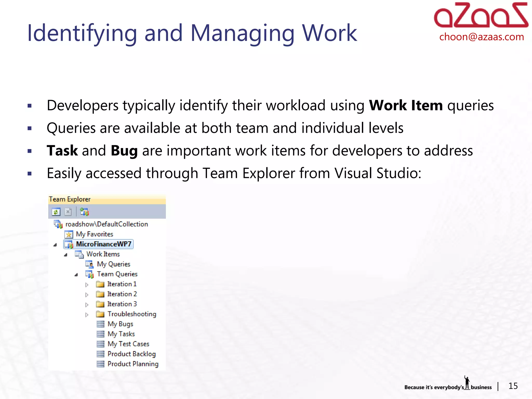Click Connect to Team Project toolbar icon
The image size is (532, 399).
84,212
